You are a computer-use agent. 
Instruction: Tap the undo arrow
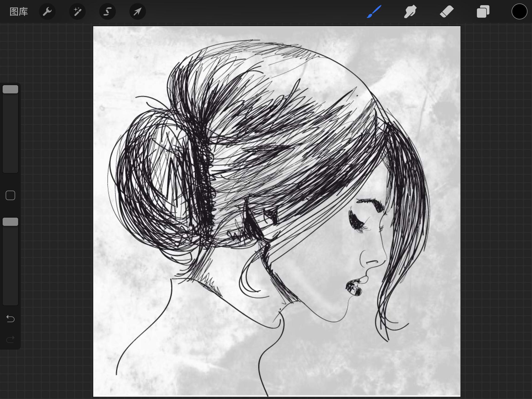10,318
